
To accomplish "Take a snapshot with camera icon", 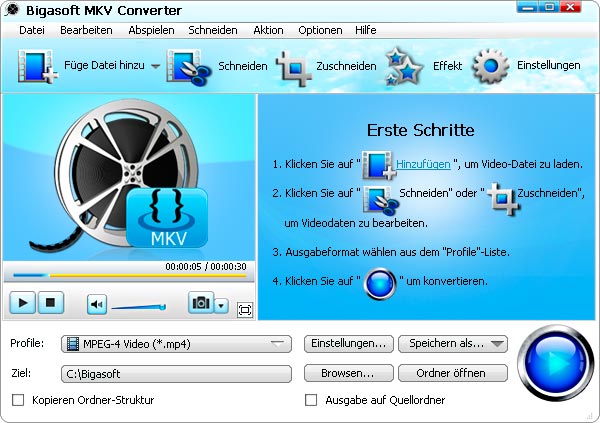I will click(201, 302).
